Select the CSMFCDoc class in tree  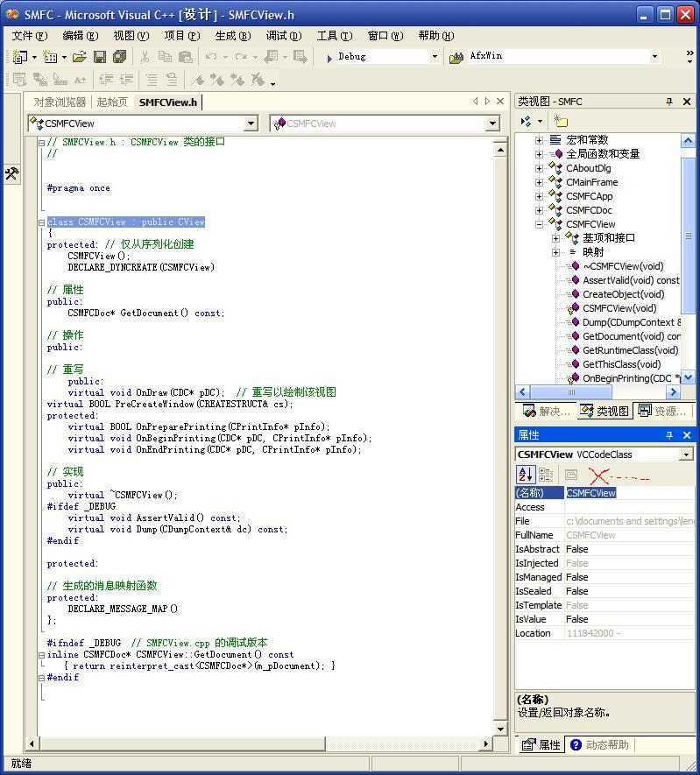589,210
